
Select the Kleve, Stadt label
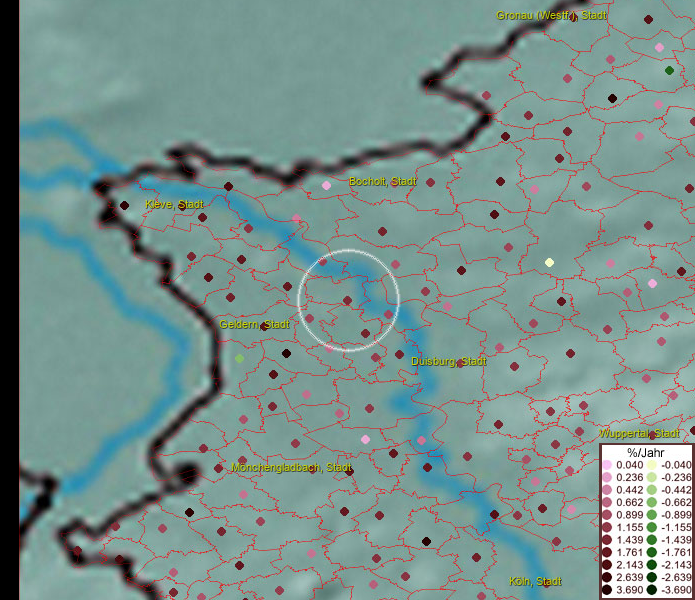pos(175,204)
